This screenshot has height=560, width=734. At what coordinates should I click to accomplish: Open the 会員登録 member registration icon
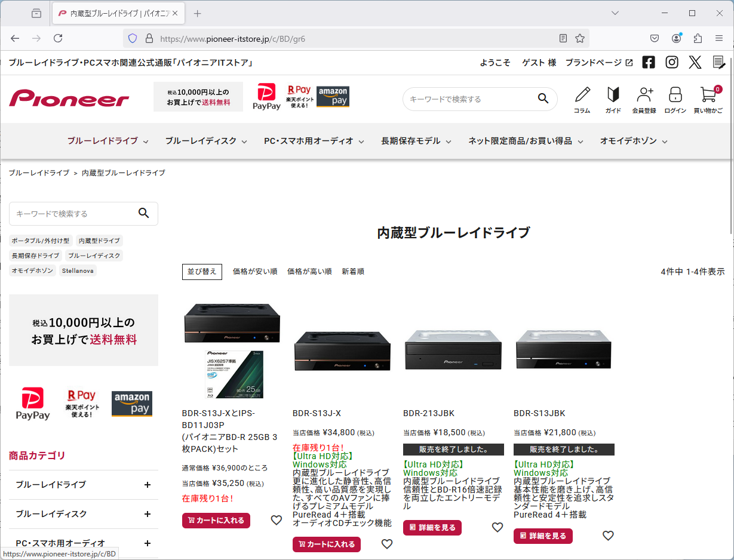tap(644, 100)
